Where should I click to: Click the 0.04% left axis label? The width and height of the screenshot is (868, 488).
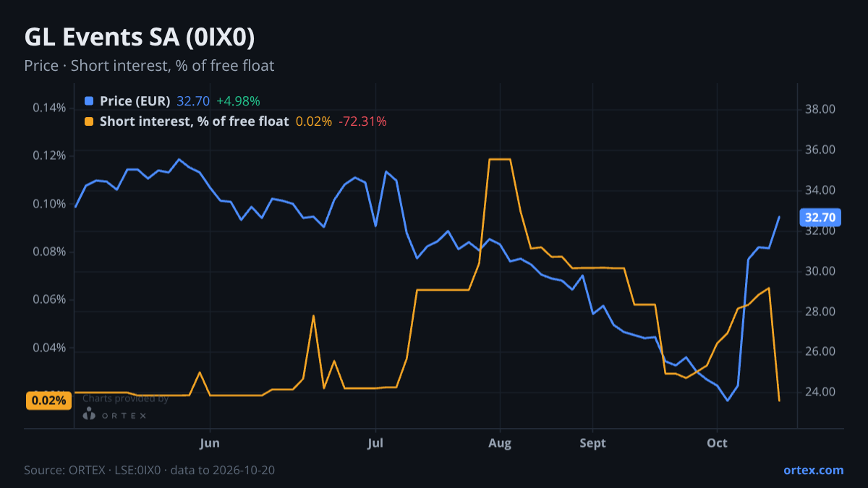[x=49, y=348]
